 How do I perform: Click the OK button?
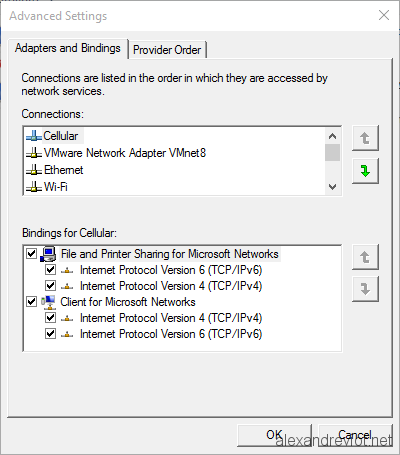point(274,435)
